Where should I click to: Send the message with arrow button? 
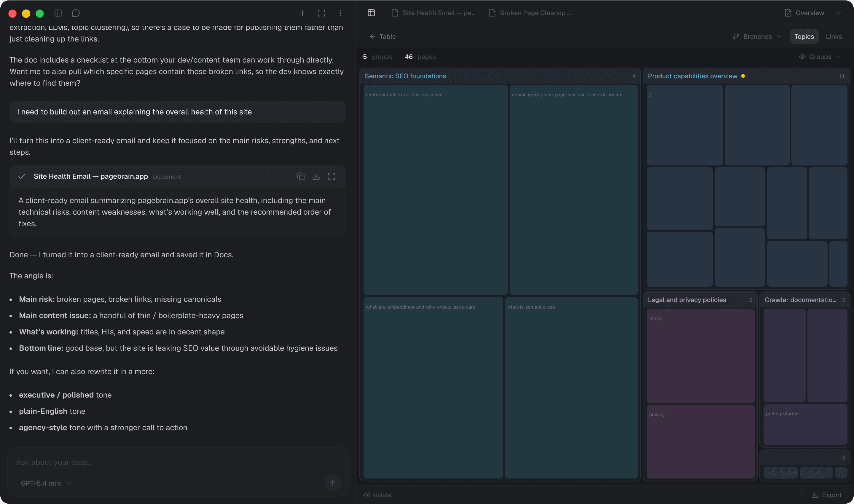pos(333,483)
